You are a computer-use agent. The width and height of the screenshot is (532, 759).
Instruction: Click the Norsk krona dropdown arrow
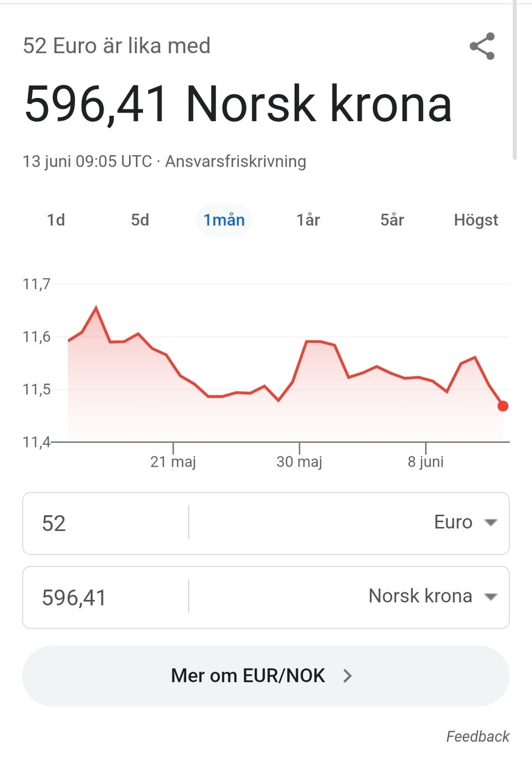point(490,597)
